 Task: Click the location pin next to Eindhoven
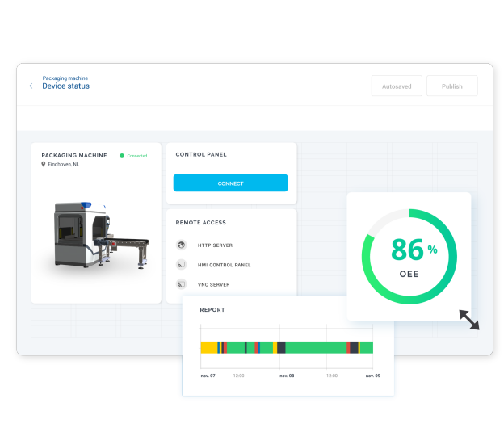pyautogui.click(x=44, y=164)
